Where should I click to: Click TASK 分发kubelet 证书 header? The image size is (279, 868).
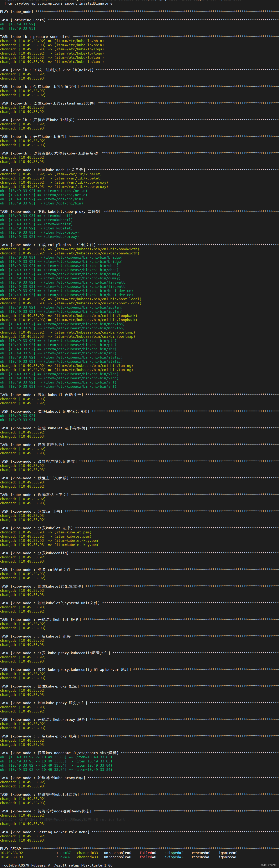[139, 528]
